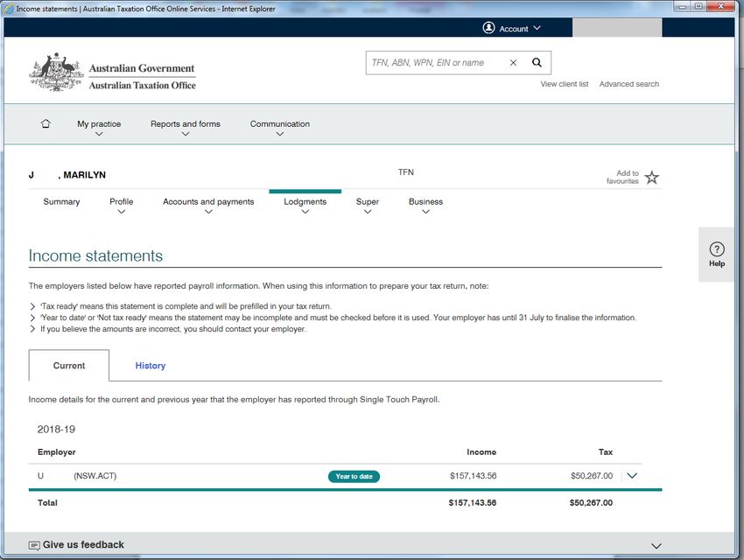Viewport: 744px width, 560px height.
Task: Open the Help question mark panel
Action: pyautogui.click(x=717, y=255)
